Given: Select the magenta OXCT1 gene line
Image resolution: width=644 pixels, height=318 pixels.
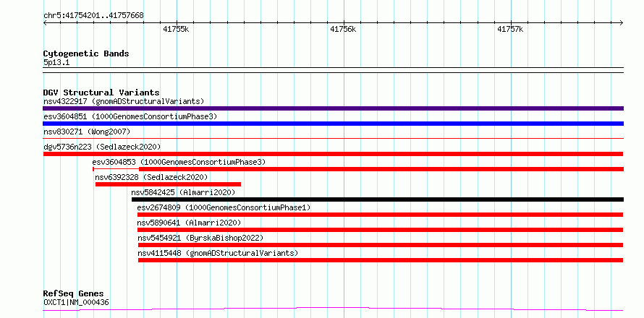Looking at the screenshot, I should (x=333, y=309).
